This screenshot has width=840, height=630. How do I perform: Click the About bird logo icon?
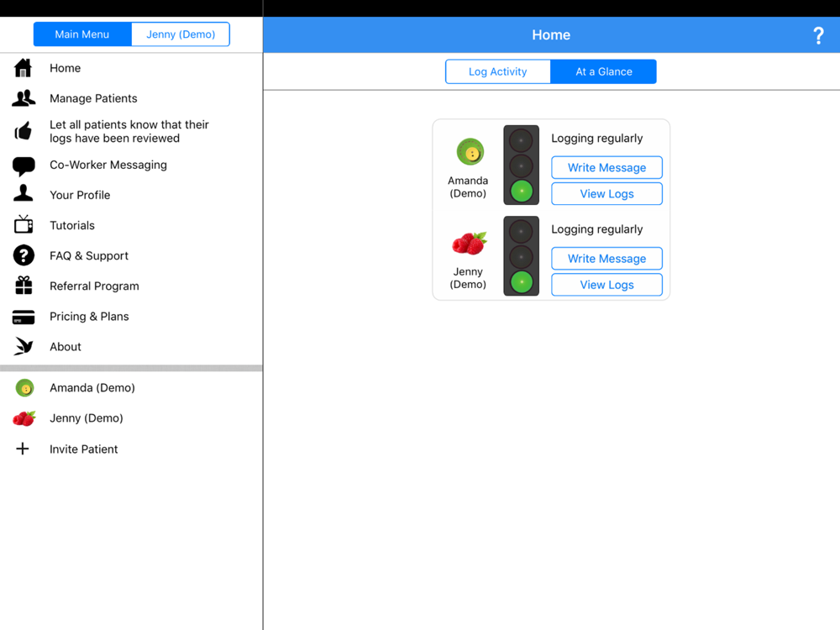(24, 346)
